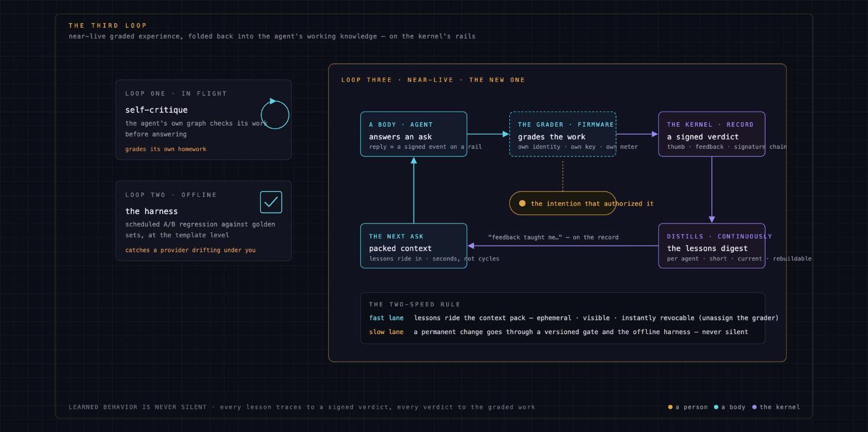Click 'the kernel' legend label
The width and height of the screenshot is (868, 432).
pos(780,407)
